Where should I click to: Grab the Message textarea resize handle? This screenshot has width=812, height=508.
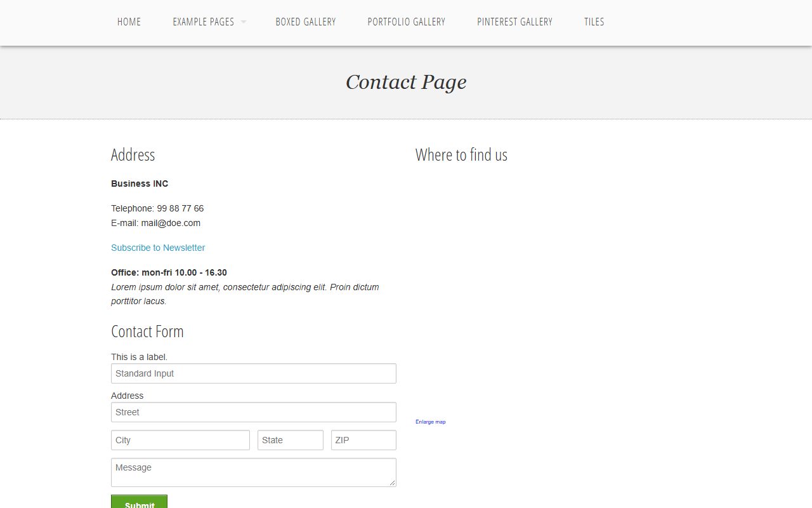point(393,483)
